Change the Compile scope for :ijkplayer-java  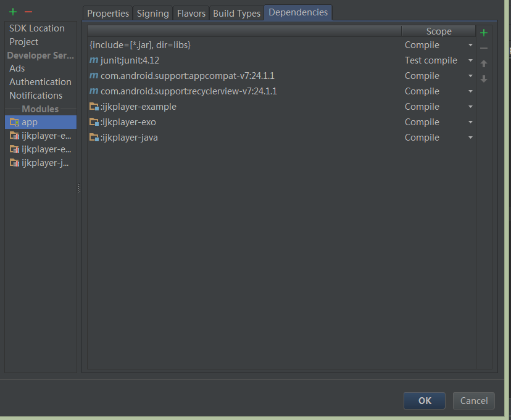[470, 137]
